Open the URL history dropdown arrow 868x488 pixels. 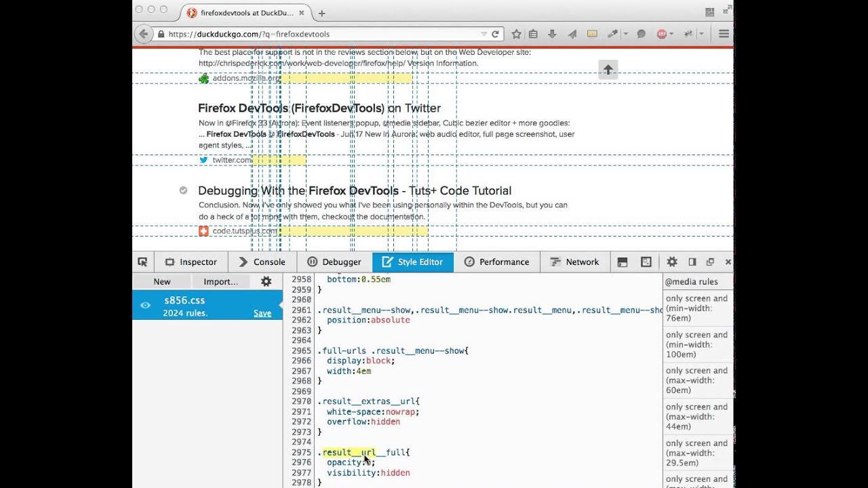(x=484, y=34)
